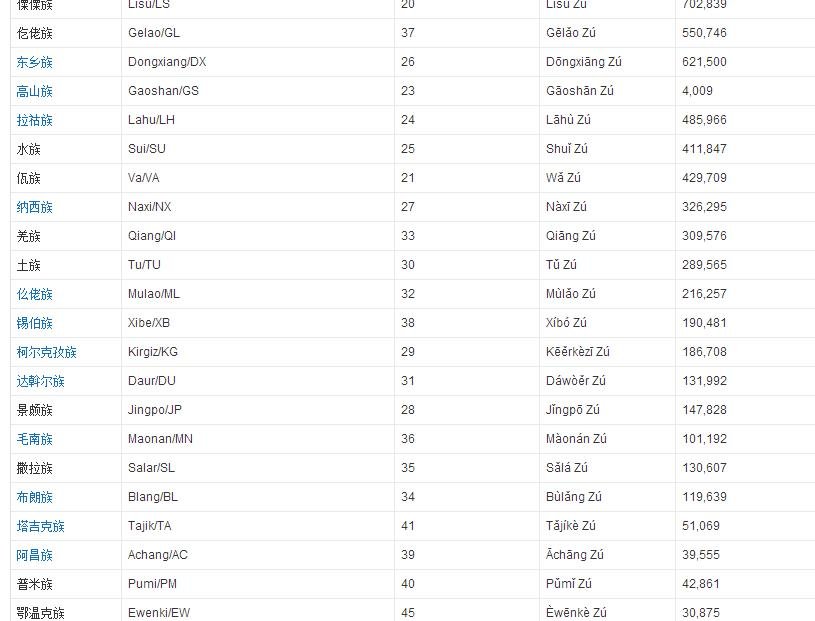Open the 柯尔克孜族 link
815x621 pixels.
[x=47, y=352]
